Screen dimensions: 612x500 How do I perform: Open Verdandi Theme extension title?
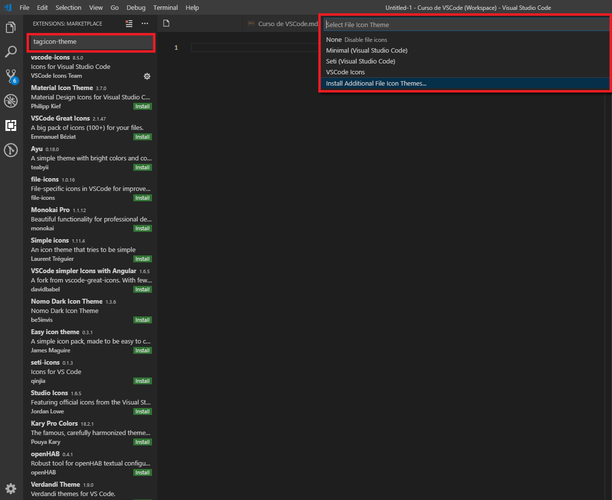(55, 484)
